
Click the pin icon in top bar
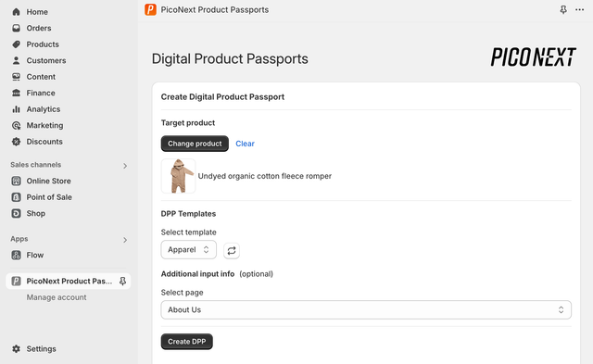563,10
